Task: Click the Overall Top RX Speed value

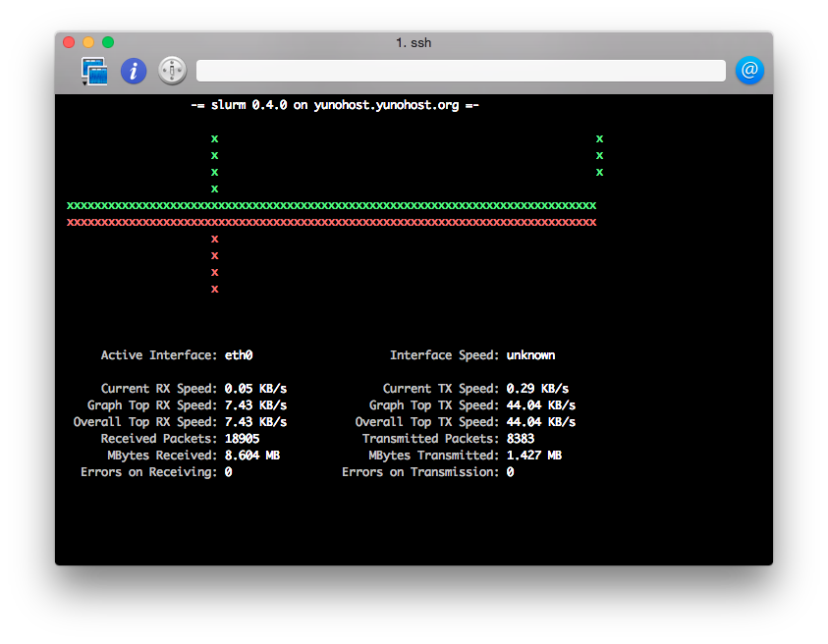Action: 255,422
